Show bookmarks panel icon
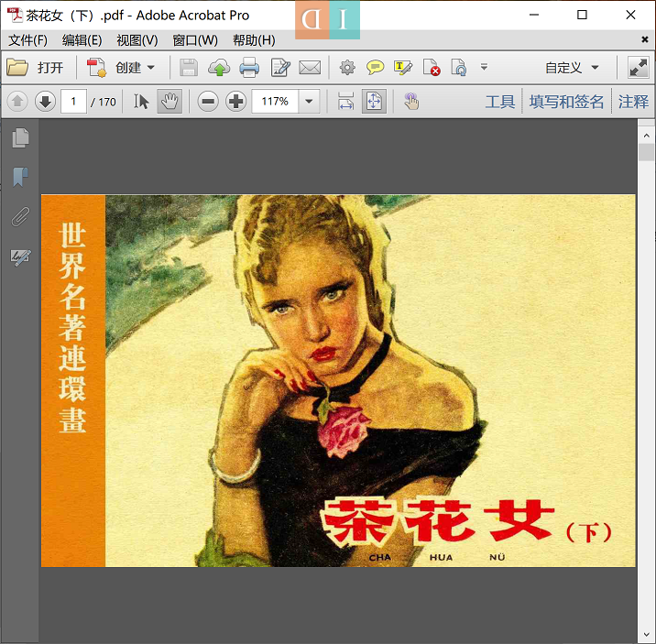 (20, 177)
